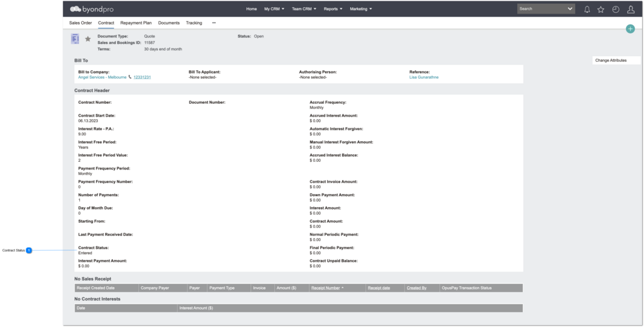The image size is (644, 327).
Task: Open the My CRM menu
Action: 274,8
